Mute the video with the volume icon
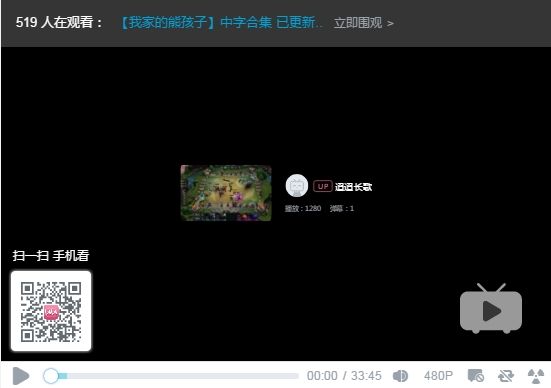This screenshot has height=388, width=551. coord(400,376)
